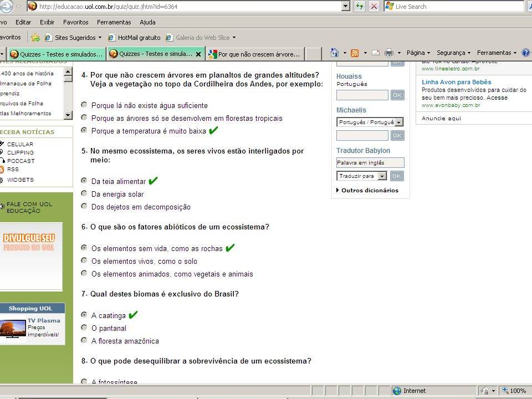The image size is (532, 399).
Task: Click the Podcast headphone icon
Action: [2, 161]
